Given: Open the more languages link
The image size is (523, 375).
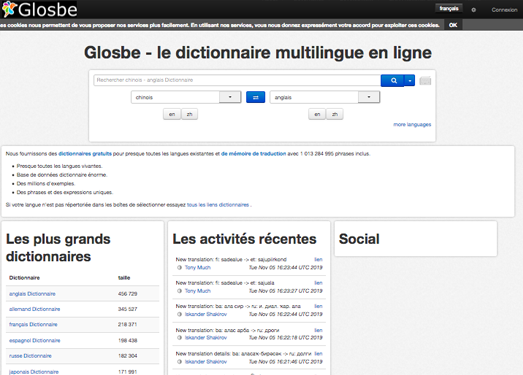Looking at the screenshot, I should pos(412,124).
